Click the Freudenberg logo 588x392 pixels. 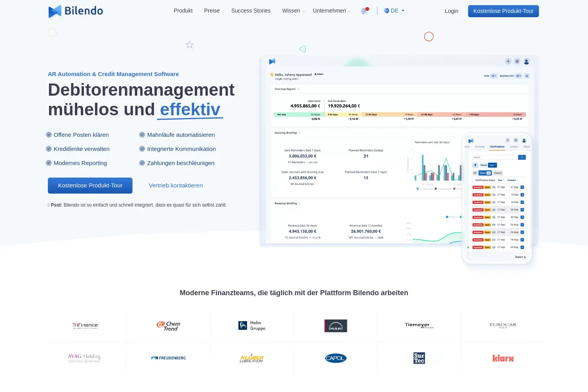coord(169,358)
